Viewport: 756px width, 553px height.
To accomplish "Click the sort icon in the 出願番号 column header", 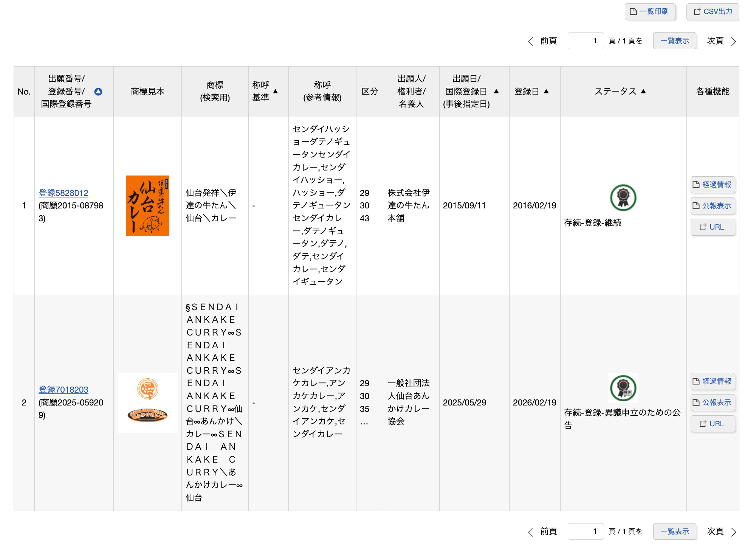I will pos(98,91).
